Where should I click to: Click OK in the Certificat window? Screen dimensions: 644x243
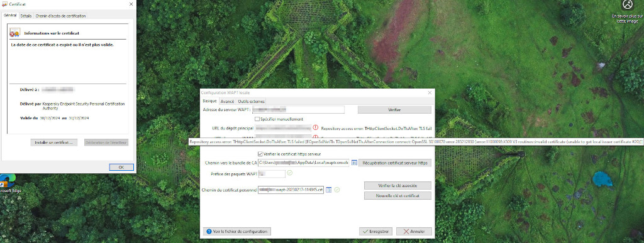[121, 167]
